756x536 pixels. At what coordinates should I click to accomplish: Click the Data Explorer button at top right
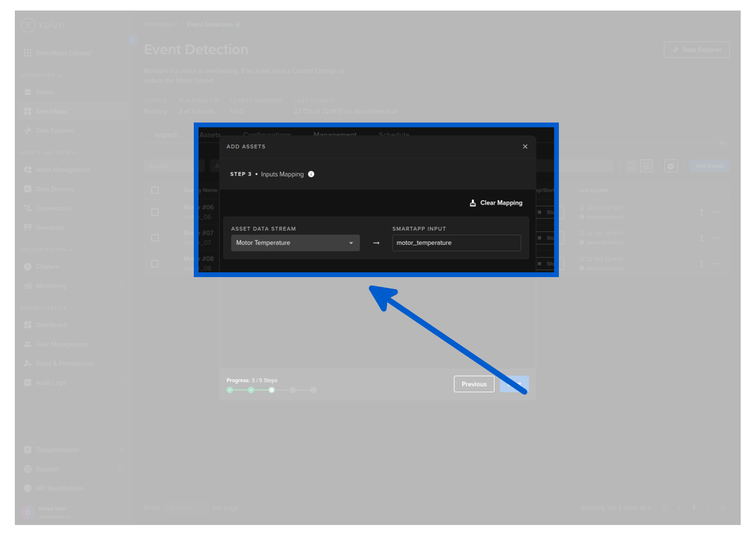tap(696, 50)
